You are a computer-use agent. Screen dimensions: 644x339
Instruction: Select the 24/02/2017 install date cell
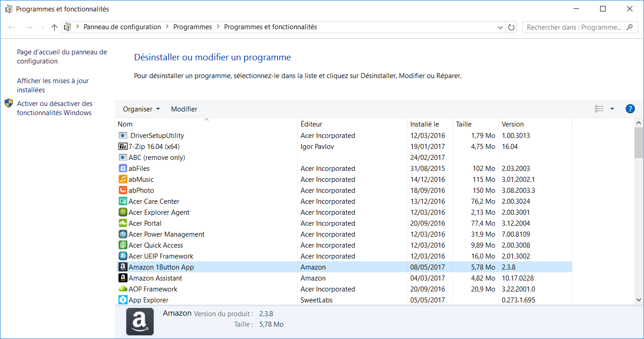point(428,158)
